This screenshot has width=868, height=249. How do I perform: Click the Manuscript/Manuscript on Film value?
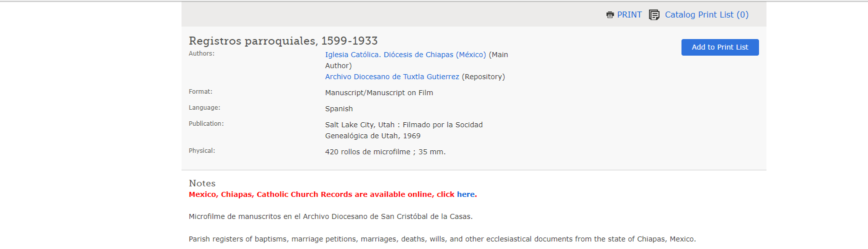pos(378,93)
